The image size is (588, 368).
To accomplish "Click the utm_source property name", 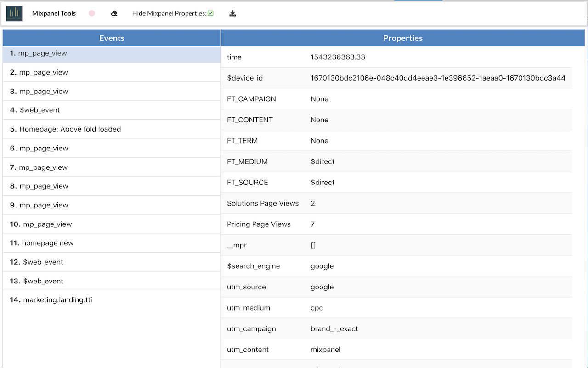I will point(246,287).
